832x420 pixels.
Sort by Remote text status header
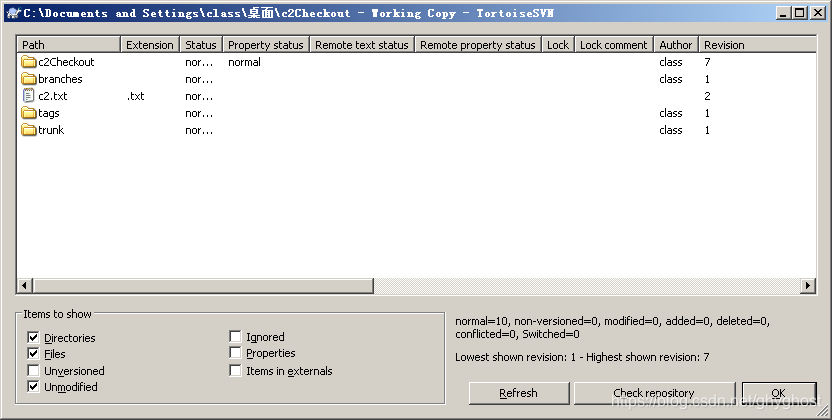(362, 45)
